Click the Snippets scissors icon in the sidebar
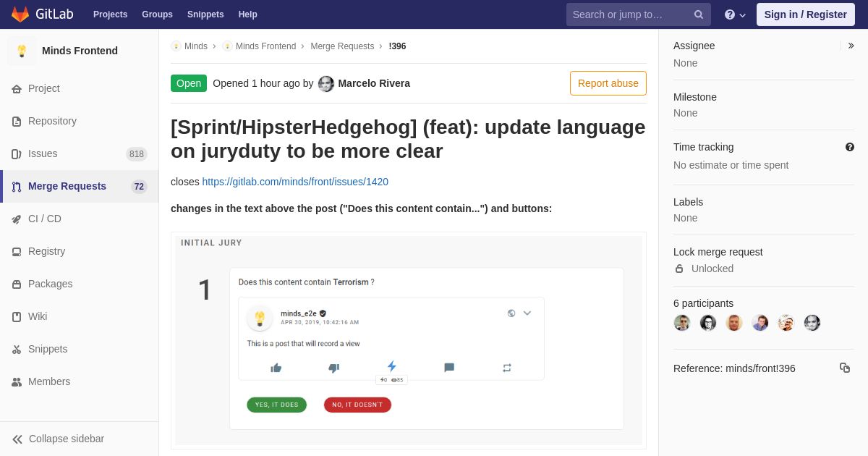868x456 pixels. pyautogui.click(x=17, y=350)
